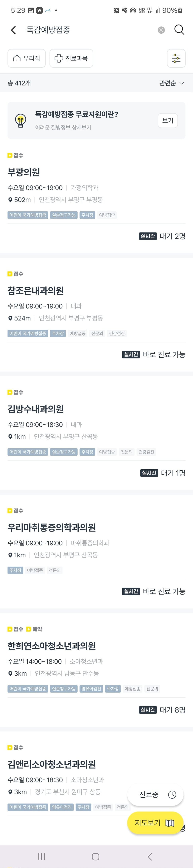Tap the location pin next to 502m
The image size is (193, 868).
pyautogui.click(x=10, y=200)
